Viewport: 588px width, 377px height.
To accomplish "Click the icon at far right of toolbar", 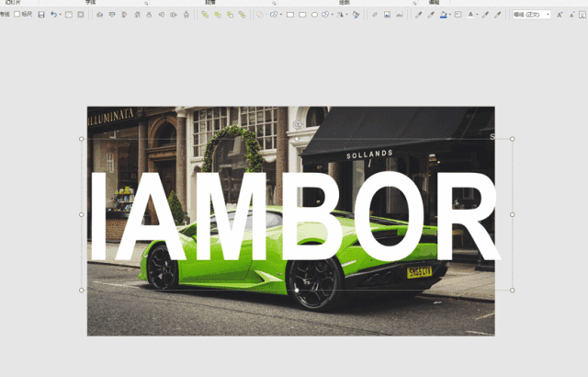I will pos(582,15).
